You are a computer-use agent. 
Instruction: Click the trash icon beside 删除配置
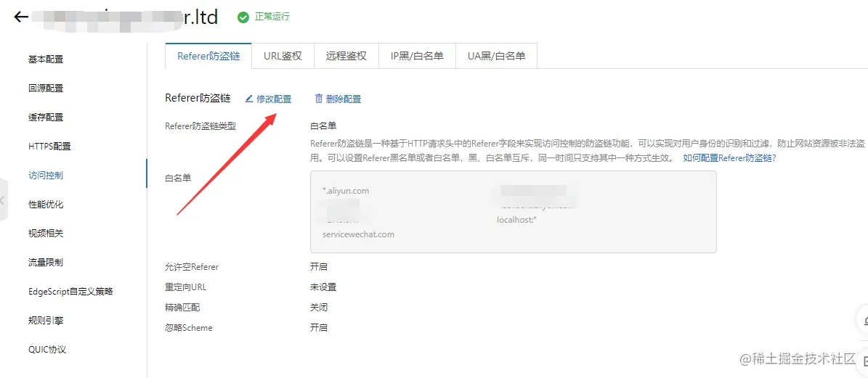318,99
